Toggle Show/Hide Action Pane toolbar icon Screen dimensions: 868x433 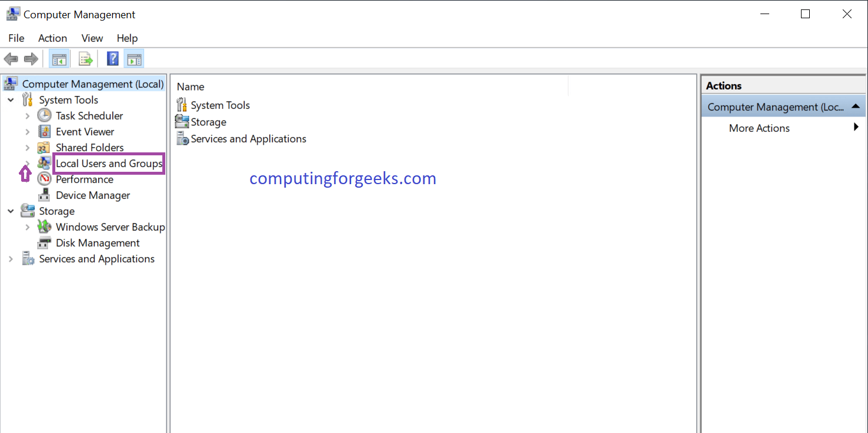point(134,59)
